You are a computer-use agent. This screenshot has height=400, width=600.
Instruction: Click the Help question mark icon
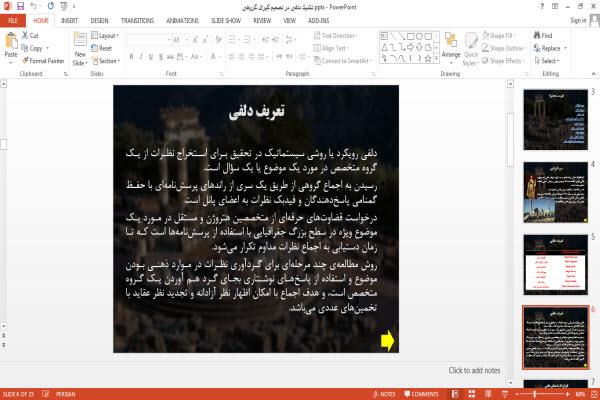coord(542,7)
